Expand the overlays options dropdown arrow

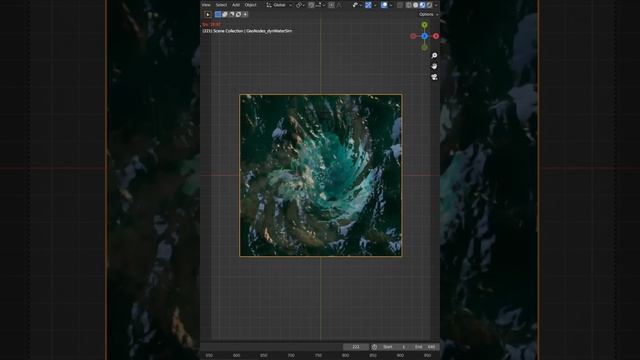391,5
